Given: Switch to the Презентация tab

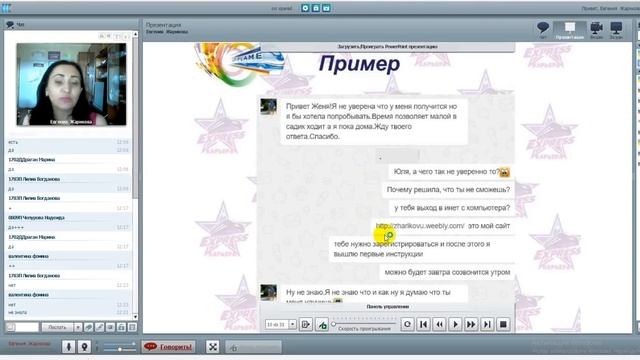Looking at the screenshot, I should pos(569,31).
